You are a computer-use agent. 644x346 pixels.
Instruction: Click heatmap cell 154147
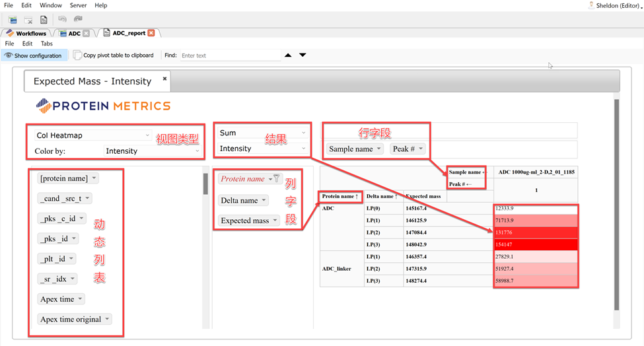point(536,244)
